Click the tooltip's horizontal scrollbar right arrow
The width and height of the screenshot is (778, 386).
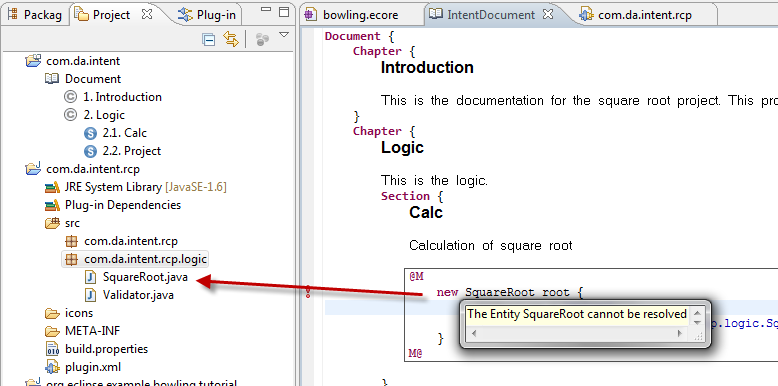(679, 334)
